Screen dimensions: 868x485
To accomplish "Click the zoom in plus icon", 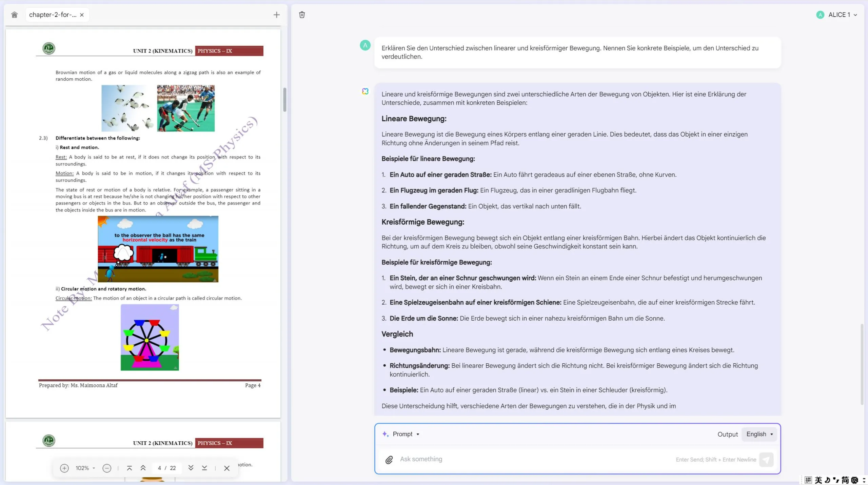I will coord(64,468).
